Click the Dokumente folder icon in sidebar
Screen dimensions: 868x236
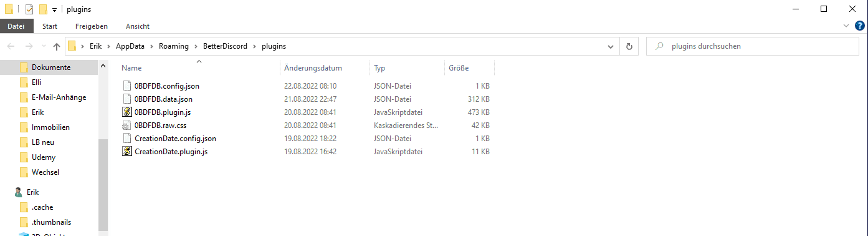24,67
